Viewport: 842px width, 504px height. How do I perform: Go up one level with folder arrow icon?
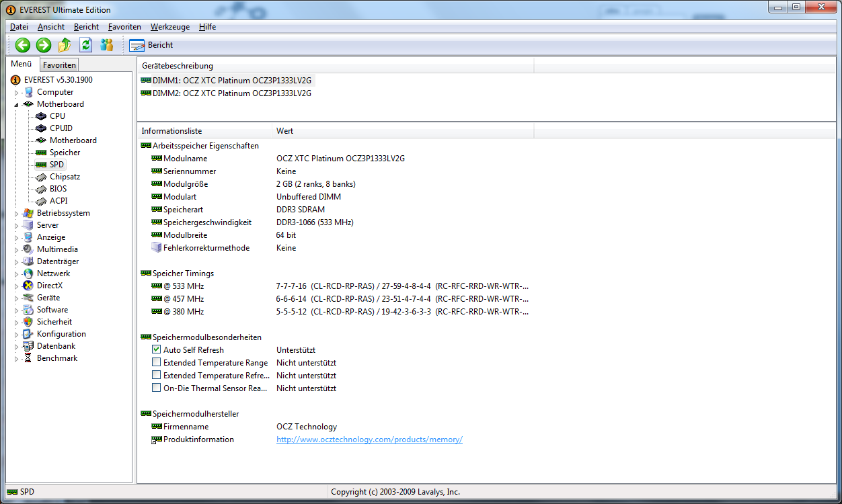(65, 45)
